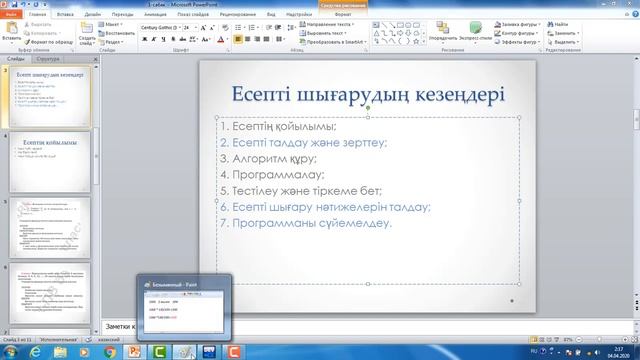Viewport: 640px width, 360px height.
Task: Click Заливка фигуры shape fill
Action: tap(517, 24)
